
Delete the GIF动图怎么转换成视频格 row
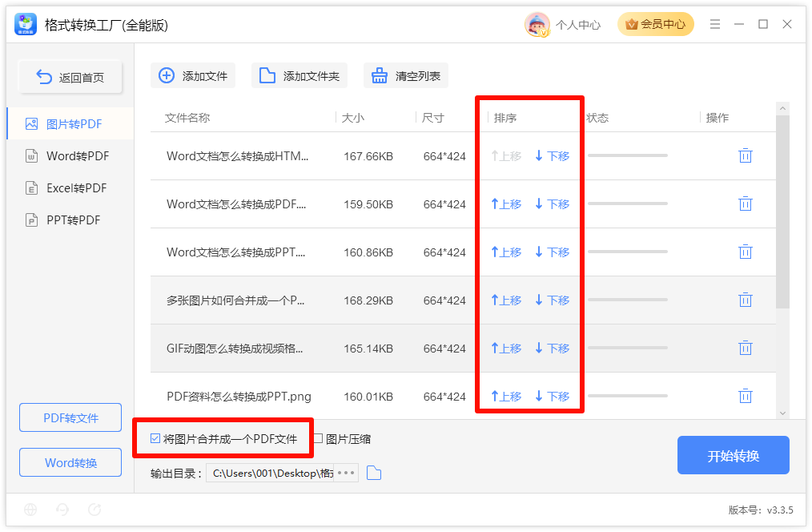(745, 348)
